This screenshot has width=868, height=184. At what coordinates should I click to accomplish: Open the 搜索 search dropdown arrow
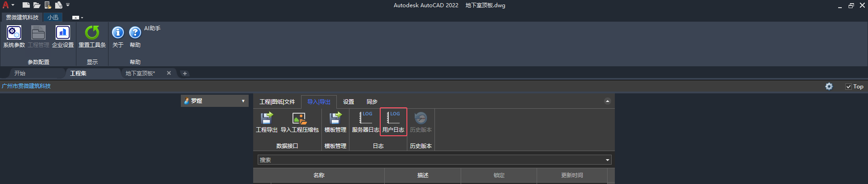pyautogui.click(x=608, y=160)
